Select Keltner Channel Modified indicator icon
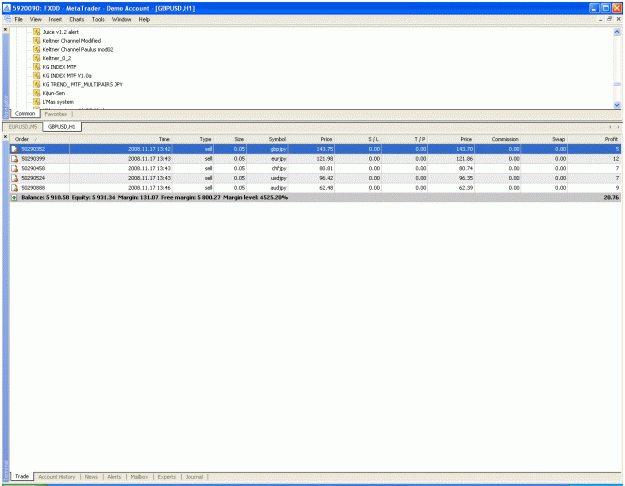 point(37,41)
